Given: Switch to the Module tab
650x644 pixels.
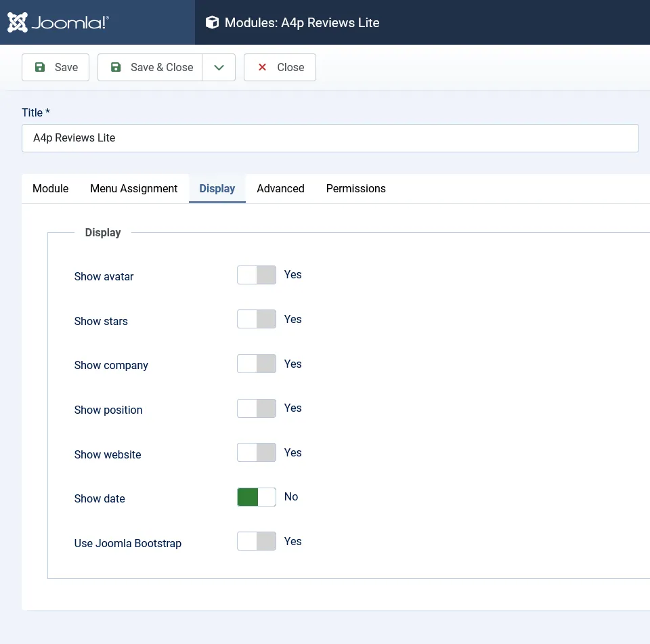Looking at the screenshot, I should tap(51, 189).
